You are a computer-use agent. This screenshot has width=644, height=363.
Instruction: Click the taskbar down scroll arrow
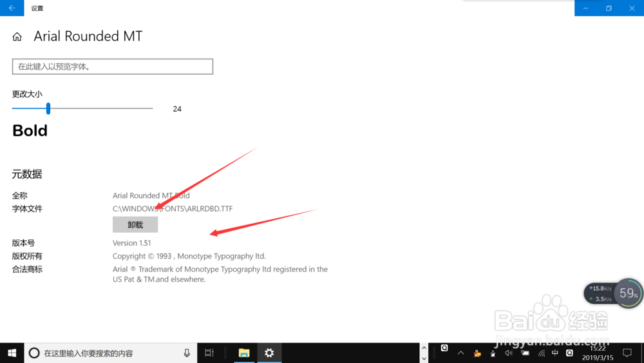click(x=424, y=358)
